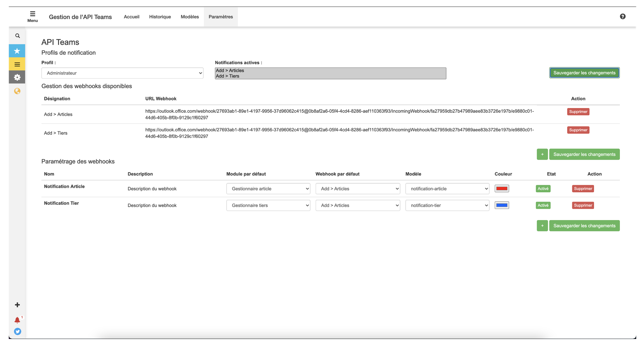Click the Add > Tiers webhook URL
This screenshot has height=346, width=644.
339,133
